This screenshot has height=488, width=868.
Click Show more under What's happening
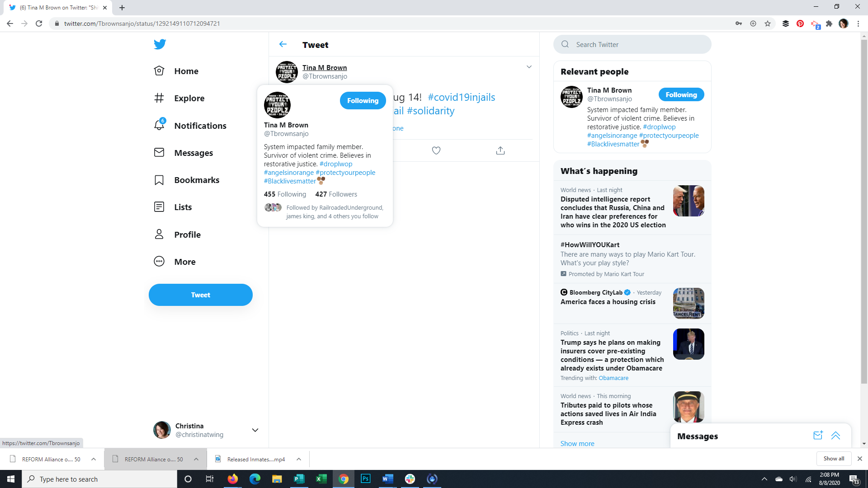point(577,443)
